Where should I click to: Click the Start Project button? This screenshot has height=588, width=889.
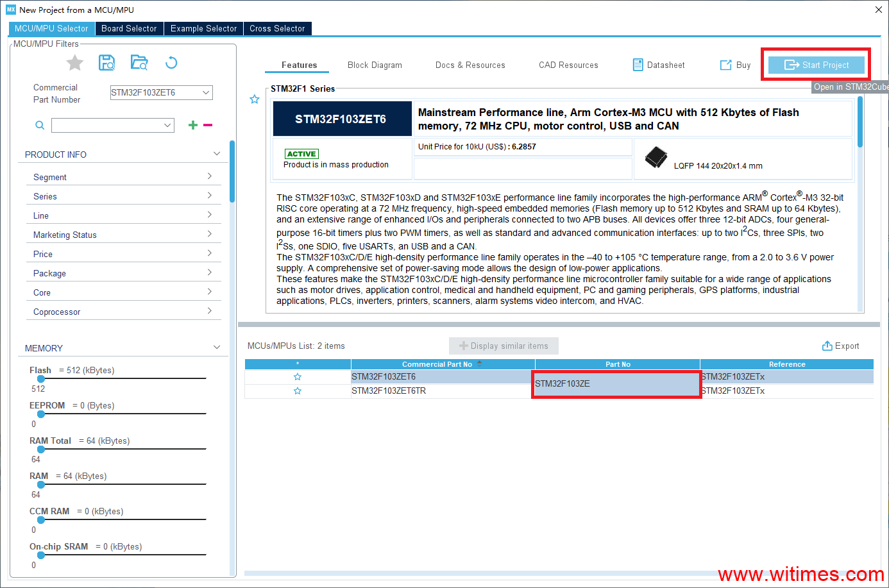[x=816, y=65]
